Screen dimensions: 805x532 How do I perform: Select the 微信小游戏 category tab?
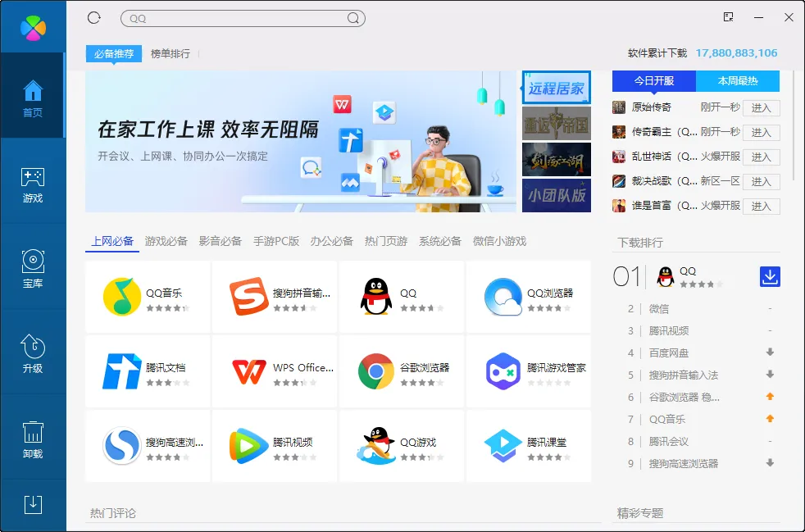pos(499,241)
